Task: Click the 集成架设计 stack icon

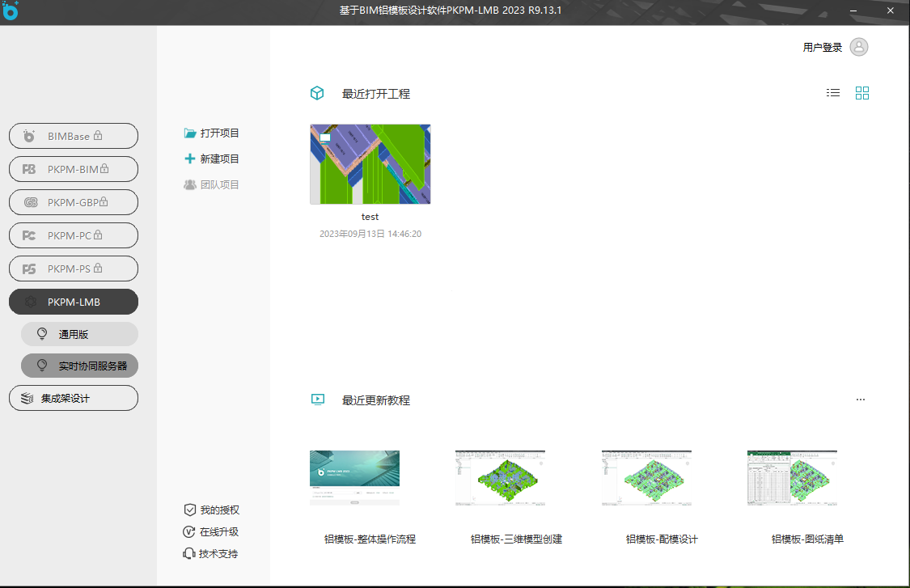Action: [28, 398]
